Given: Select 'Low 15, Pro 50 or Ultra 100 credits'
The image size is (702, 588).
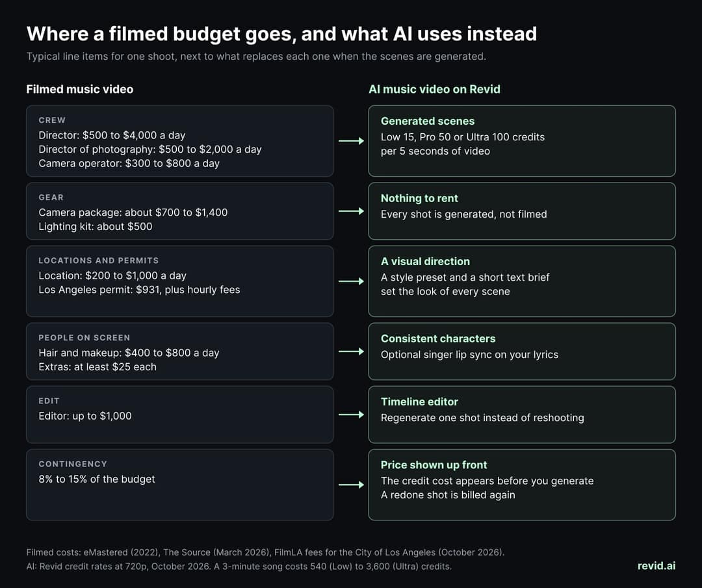Looking at the screenshot, I should tap(463, 137).
